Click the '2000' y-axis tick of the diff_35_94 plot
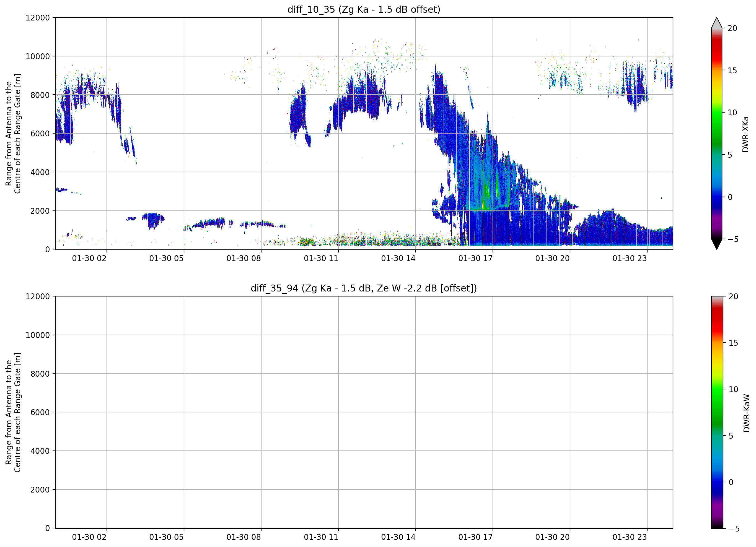This screenshot has width=756, height=547. [40, 490]
